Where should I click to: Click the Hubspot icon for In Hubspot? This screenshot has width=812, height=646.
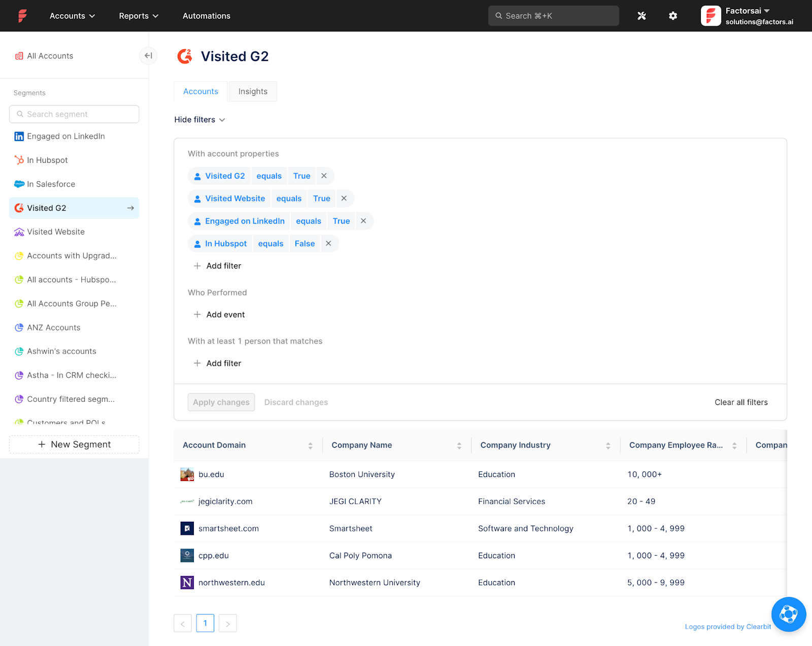click(19, 160)
